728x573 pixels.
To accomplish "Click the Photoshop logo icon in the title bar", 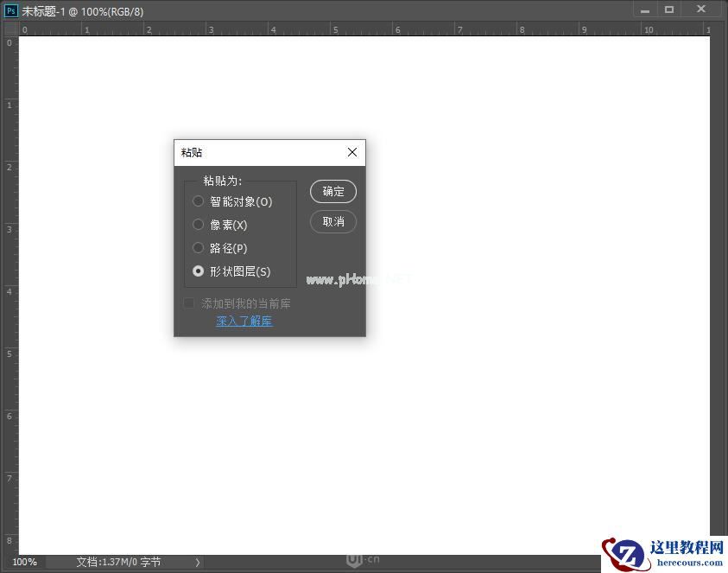I will pyautogui.click(x=9, y=11).
